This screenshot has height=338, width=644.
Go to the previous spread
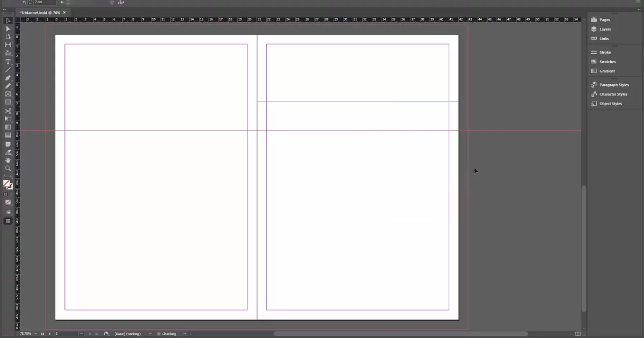[49, 334]
